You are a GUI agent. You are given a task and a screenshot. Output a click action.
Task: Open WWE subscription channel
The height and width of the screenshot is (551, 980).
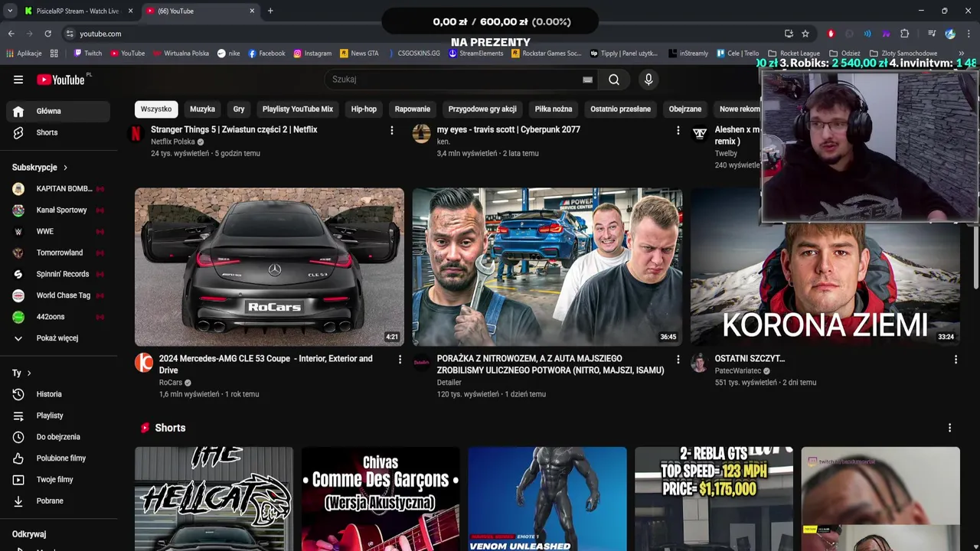click(x=58, y=232)
